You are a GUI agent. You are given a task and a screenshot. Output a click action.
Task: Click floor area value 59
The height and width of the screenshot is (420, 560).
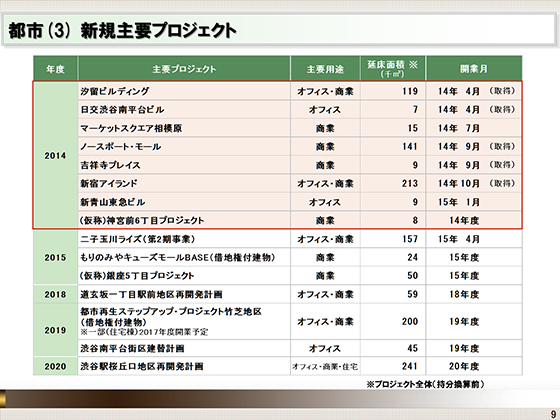[x=413, y=294]
